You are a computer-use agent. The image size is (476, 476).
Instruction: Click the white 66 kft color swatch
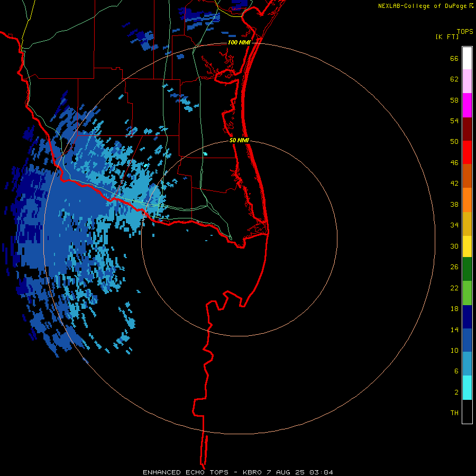pyautogui.click(x=467, y=58)
